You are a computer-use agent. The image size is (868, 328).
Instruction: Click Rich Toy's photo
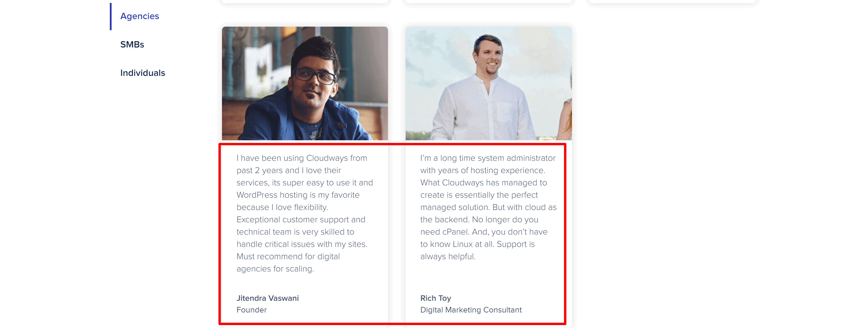click(488, 83)
